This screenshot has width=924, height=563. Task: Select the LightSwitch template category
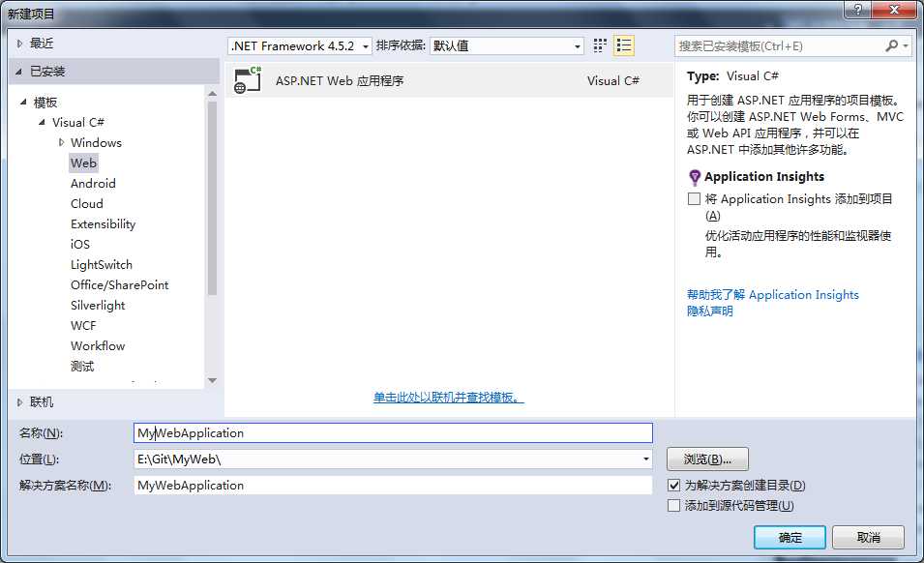pyautogui.click(x=102, y=264)
